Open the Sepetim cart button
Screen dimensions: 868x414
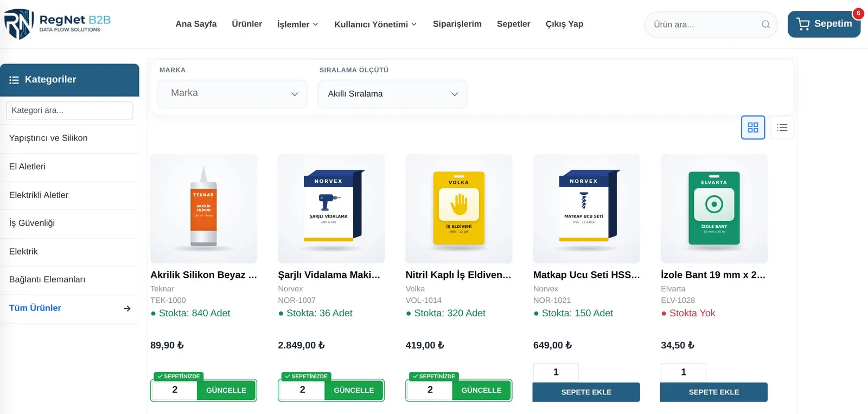[824, 24]
